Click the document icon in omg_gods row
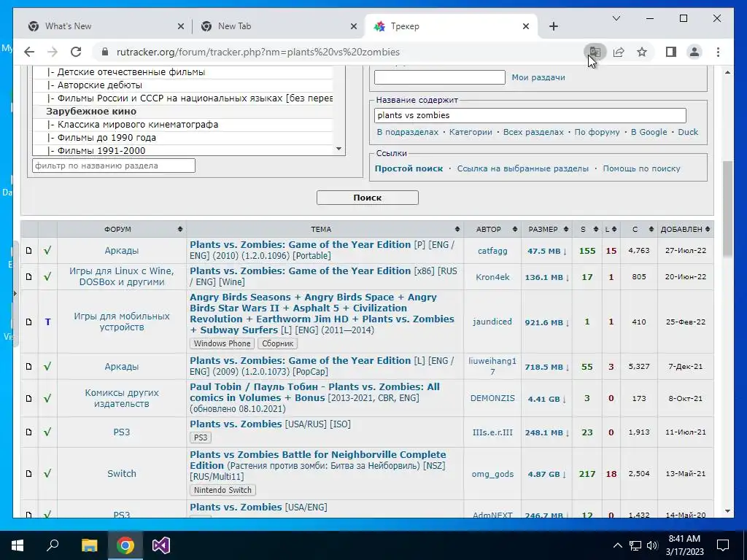Screen dimensions: 747x560 click(x=29, y=473)
